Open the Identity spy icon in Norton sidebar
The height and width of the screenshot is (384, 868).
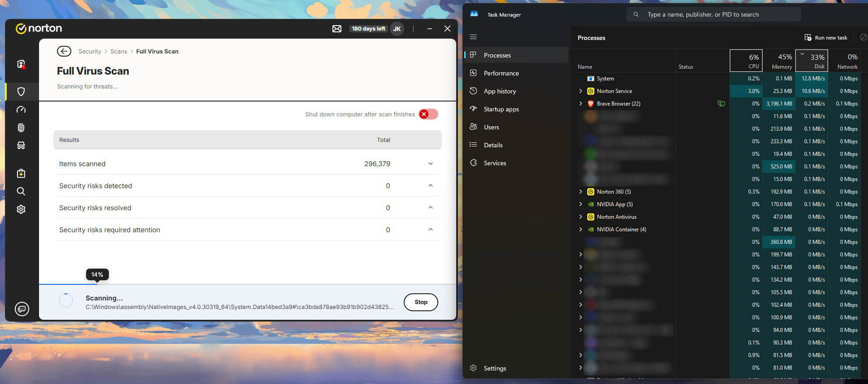coord(21,146)
